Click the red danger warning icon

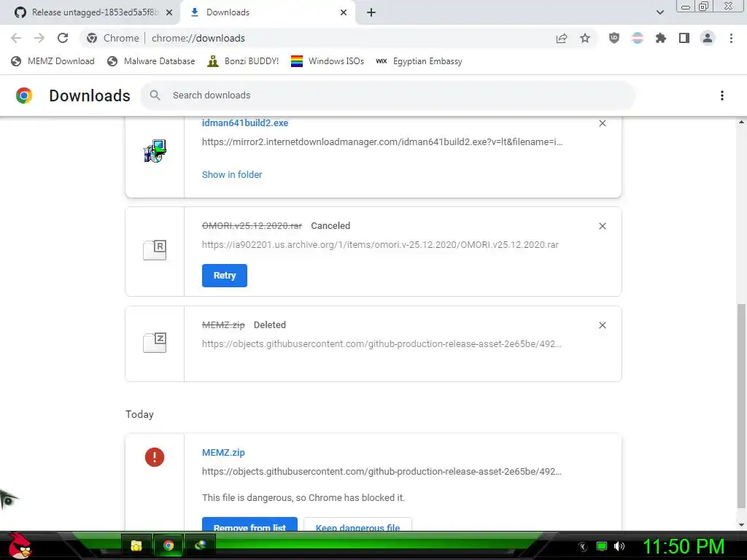click(155, 457)
